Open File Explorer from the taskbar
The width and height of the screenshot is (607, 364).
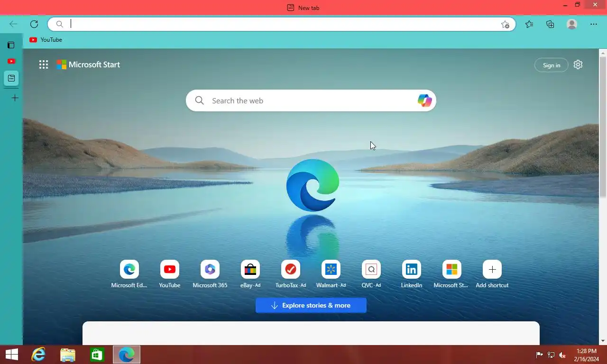(68, 355)
